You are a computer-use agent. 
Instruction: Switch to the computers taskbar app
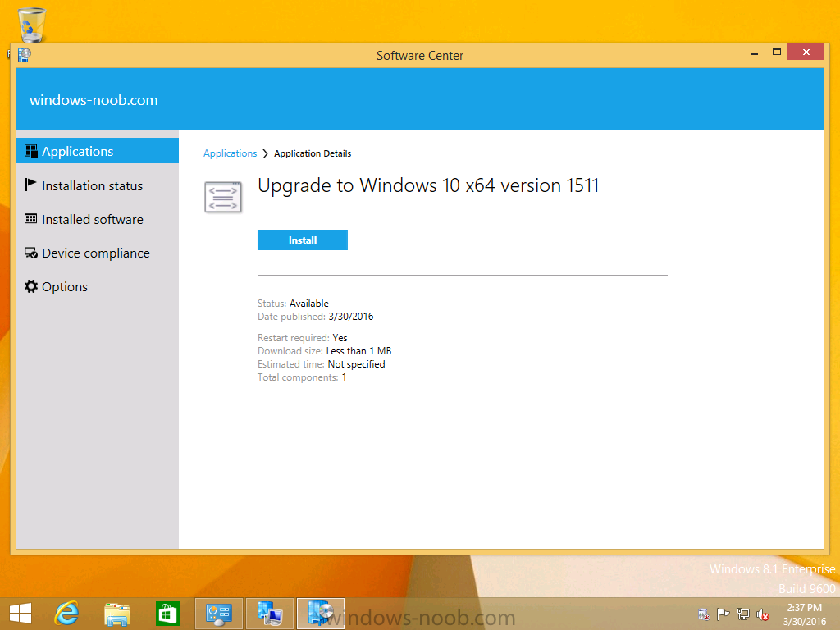pos(269,614)
